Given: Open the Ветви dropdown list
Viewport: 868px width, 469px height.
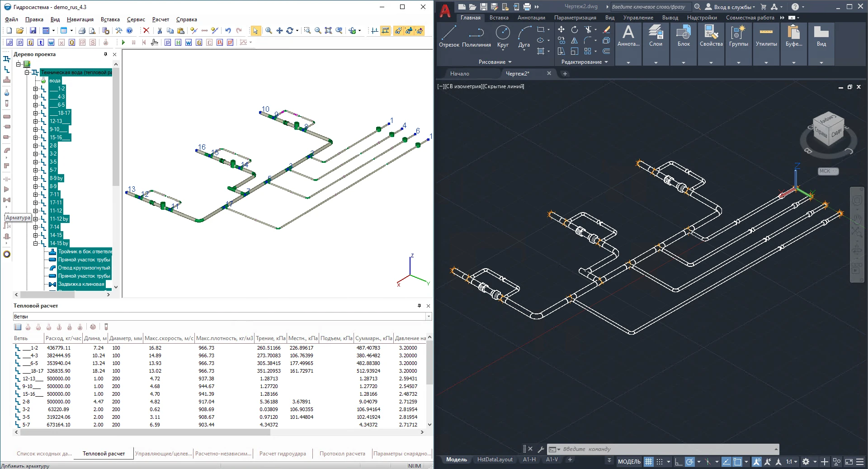Looking at the screenshot, I should point(428,317).
